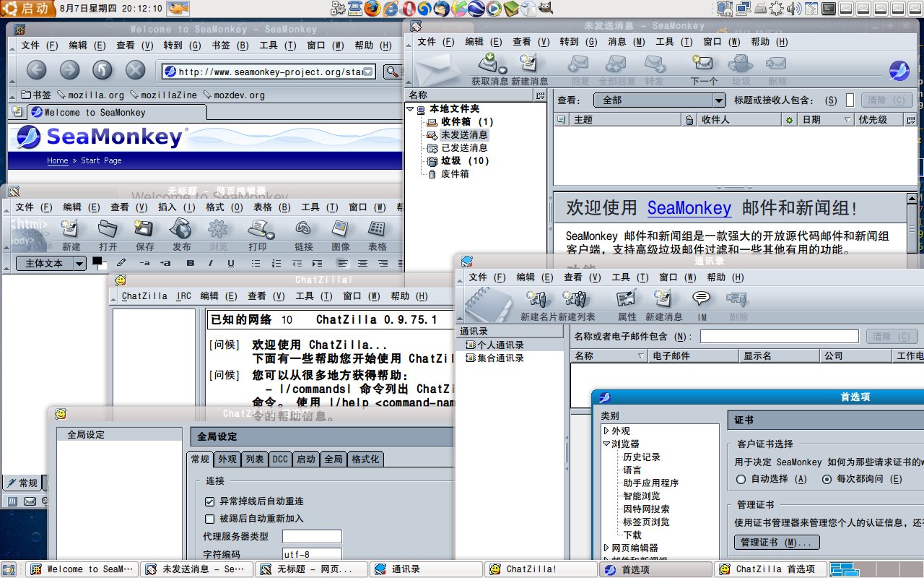The height and width of the screenshot is (578, 924).
Task: Click mozillaZine bookmark in browser
Action: point(164,95)
